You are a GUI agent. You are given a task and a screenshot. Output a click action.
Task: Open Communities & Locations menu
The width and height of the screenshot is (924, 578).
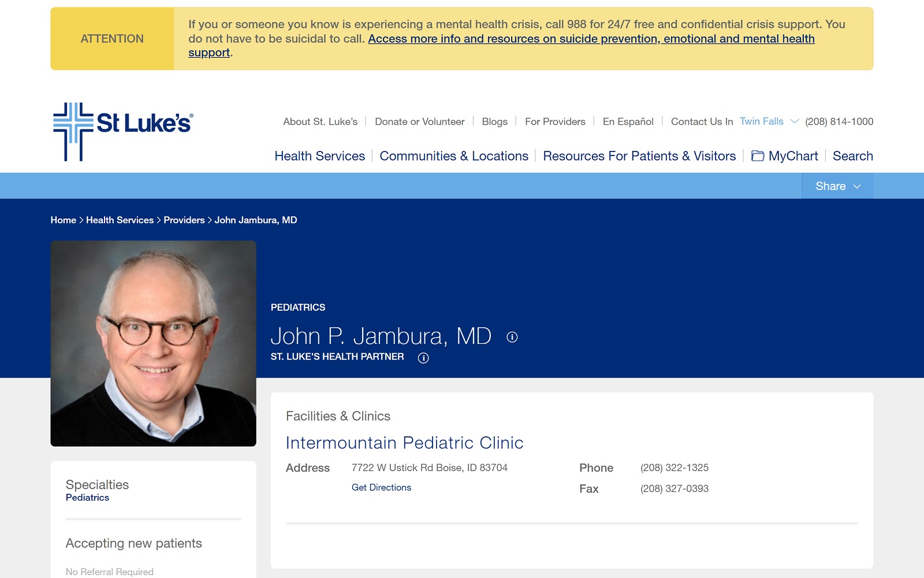pos(454,156)
